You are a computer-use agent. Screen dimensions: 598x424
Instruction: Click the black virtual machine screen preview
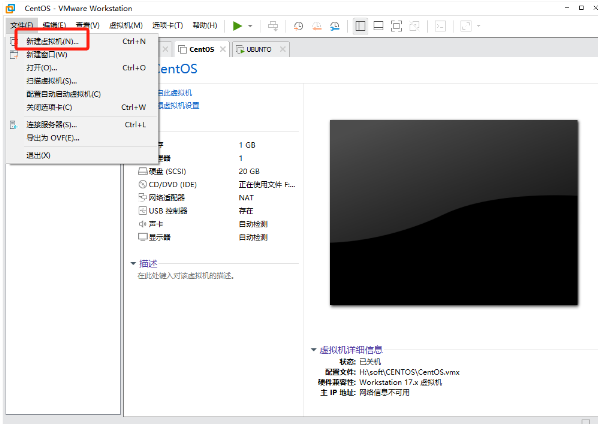point(454,213)
